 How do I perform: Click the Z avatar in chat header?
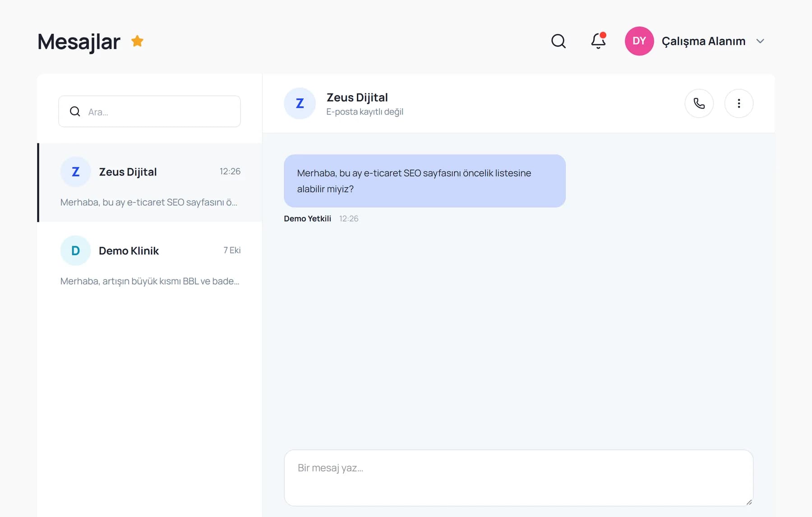coord(300,103)
